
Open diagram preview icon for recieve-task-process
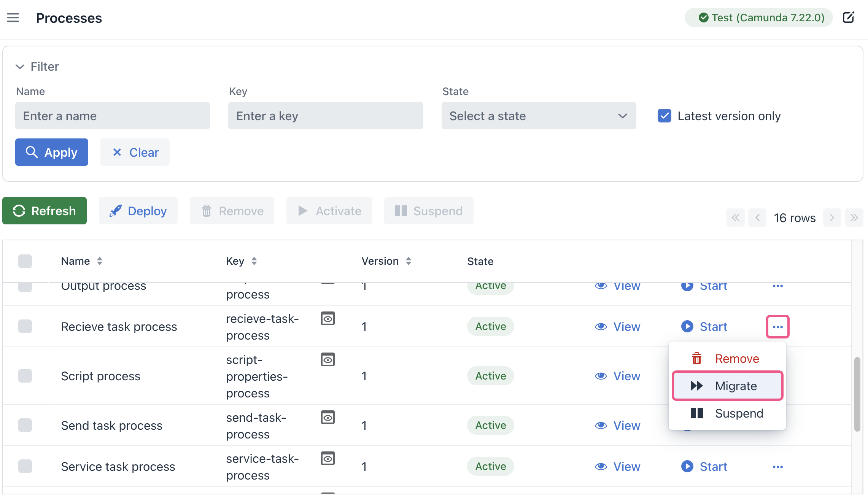coord(327,318)
